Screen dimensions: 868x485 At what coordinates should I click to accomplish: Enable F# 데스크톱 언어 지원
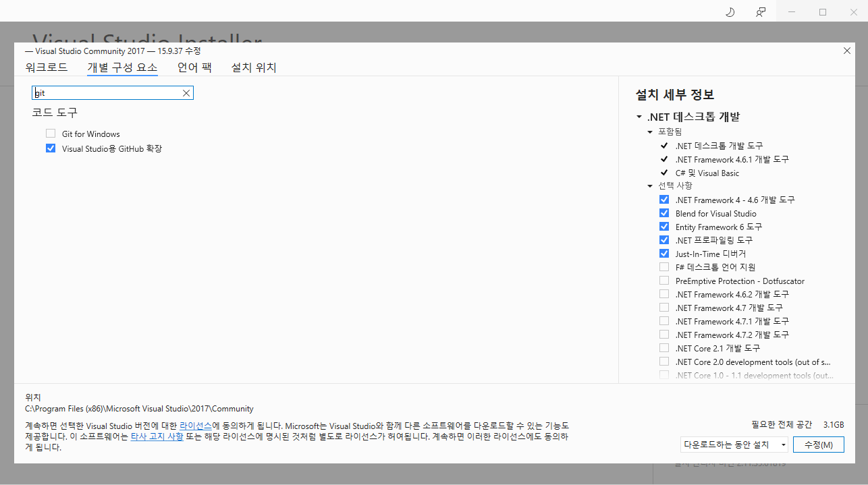pos(664,267)
